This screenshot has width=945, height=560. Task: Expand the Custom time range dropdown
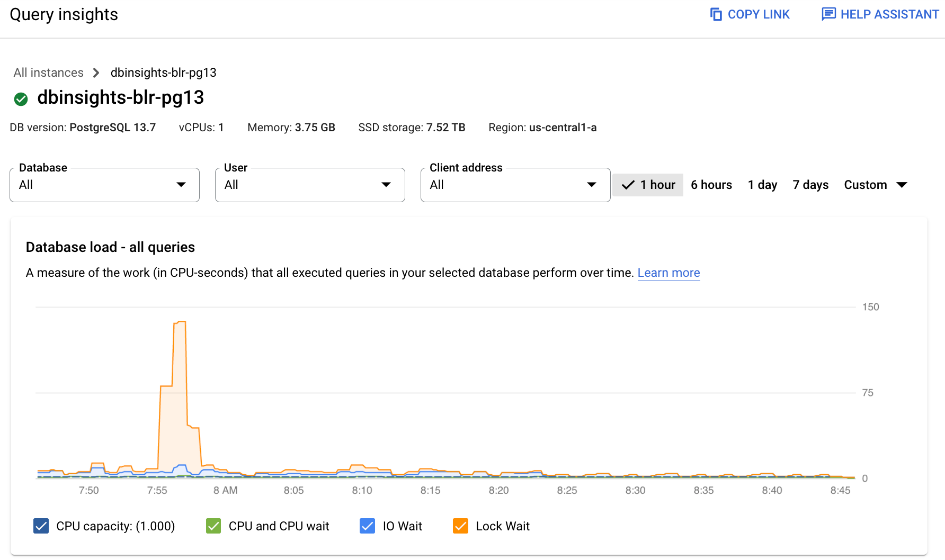(902, 185)
